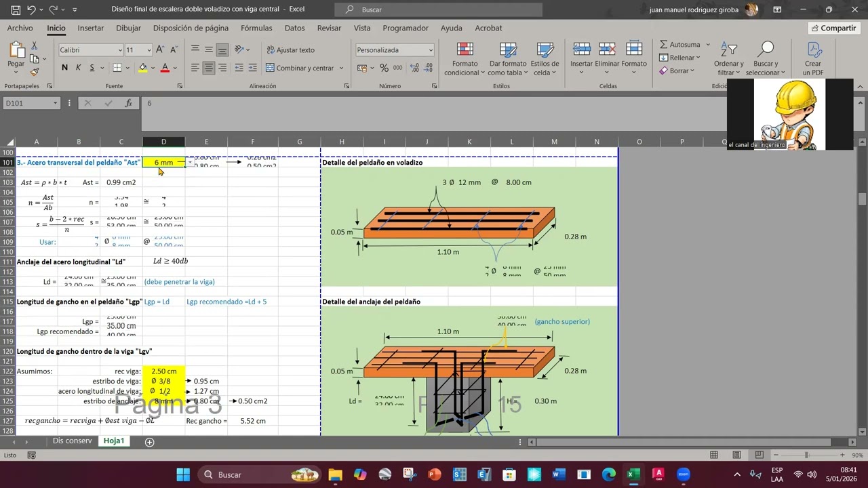Screen dimensions: 868x488
Task: Toggle italic (K) formatting
Action: [78, 68]
